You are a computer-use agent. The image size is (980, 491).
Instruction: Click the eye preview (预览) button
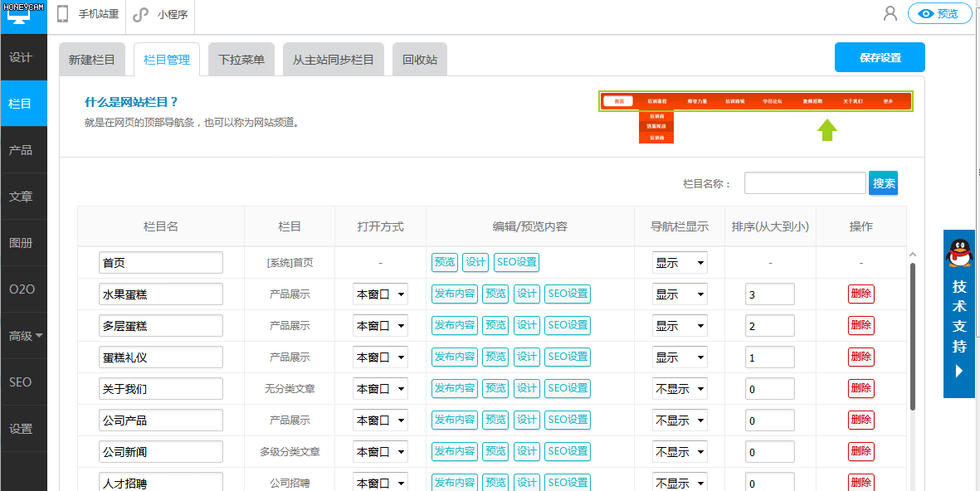939,13
